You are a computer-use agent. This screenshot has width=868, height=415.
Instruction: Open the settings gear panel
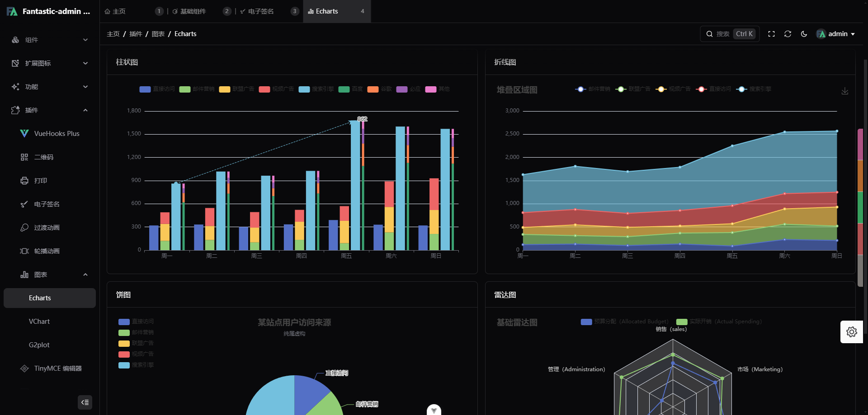click(851, 332)
